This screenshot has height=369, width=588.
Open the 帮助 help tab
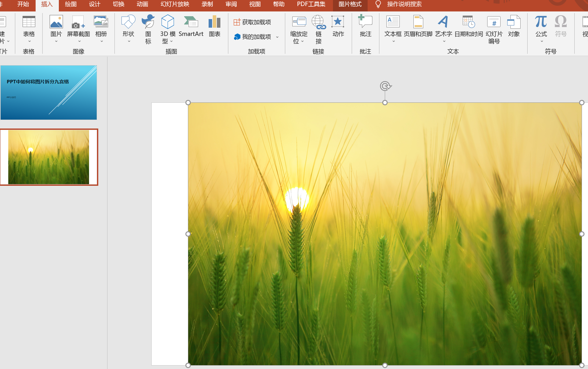coord(279,4)
